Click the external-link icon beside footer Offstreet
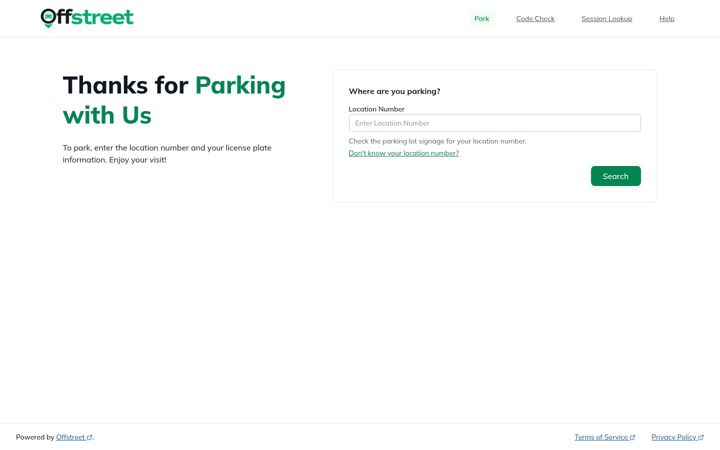This screenshot has width=720, height=450. [90, 438]
